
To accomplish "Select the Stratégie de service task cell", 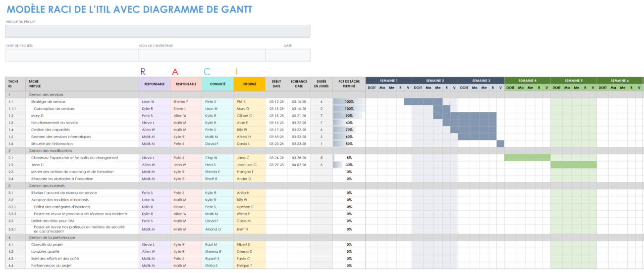I will pyautogui.click(x=82, y=101).
